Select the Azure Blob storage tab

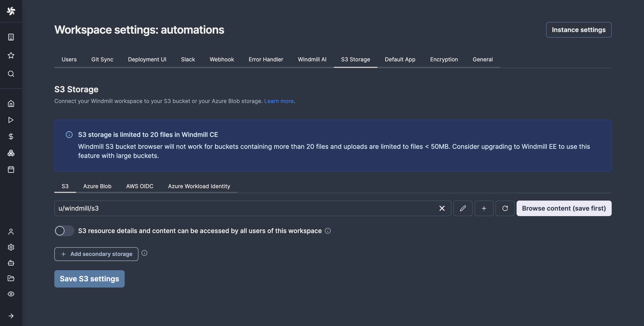click(97, 186)
